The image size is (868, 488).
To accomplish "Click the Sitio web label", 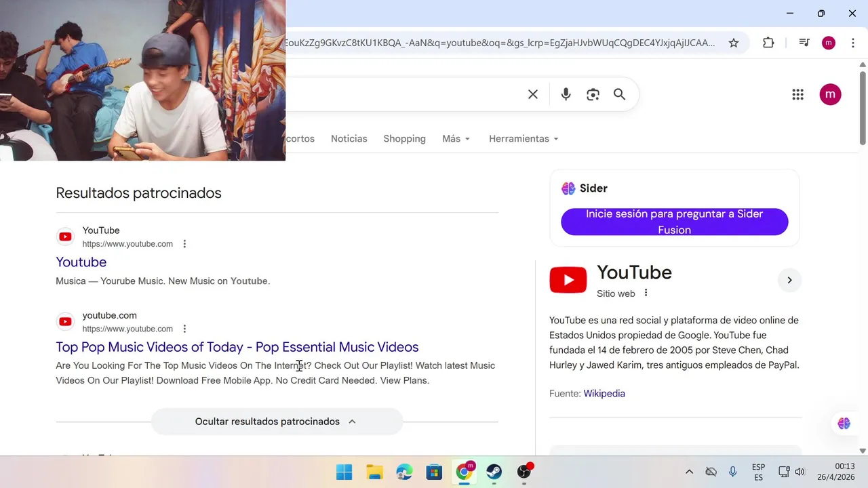I will (616, 294).
